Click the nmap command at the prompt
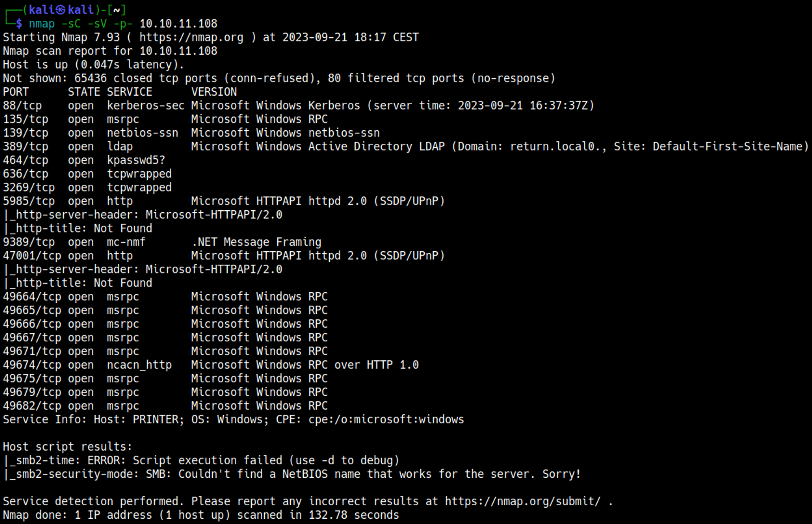The image size is (812, 524). [x=41, y=24]
